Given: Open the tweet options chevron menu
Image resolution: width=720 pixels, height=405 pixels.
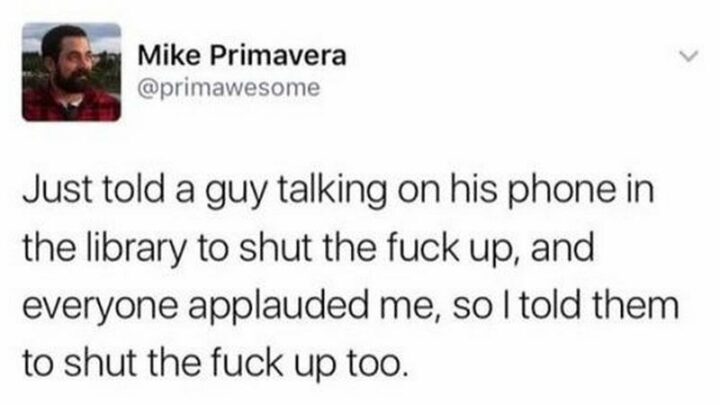Looking at the screenshot, I should [x=689, y=57].
